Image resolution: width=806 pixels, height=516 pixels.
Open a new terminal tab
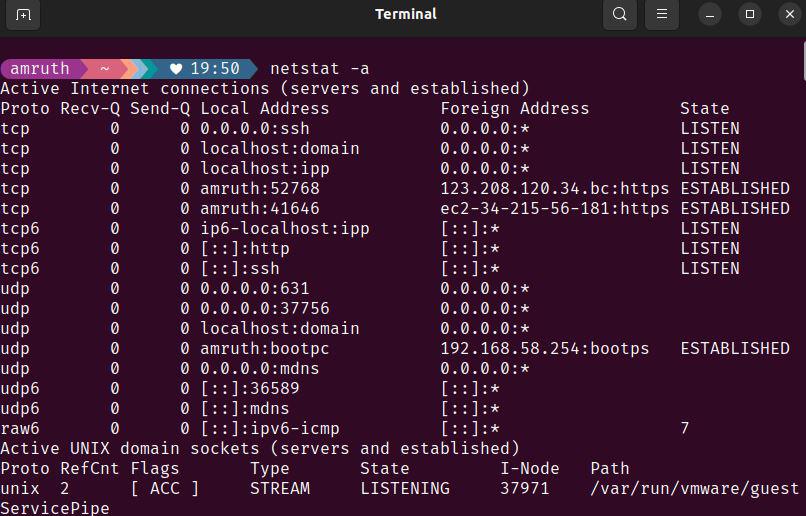pos(24,15)
